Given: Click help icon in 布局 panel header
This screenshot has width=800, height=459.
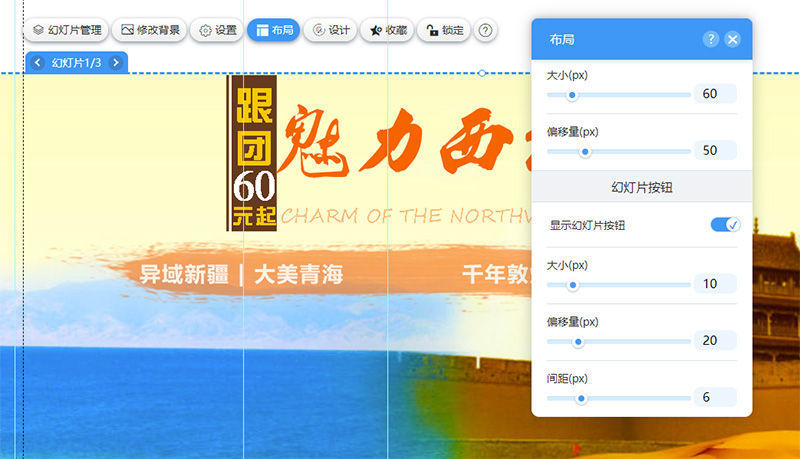Looking at the screenshot, I should [710, 39].
